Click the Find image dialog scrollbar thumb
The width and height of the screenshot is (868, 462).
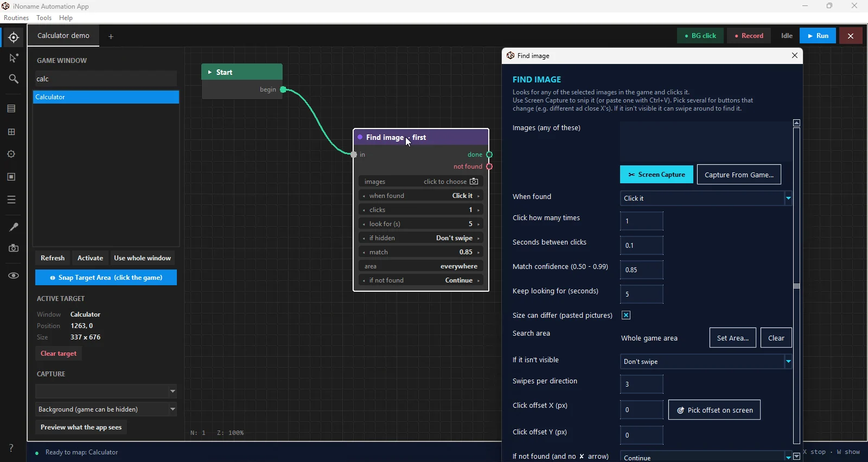click(797, 286)
